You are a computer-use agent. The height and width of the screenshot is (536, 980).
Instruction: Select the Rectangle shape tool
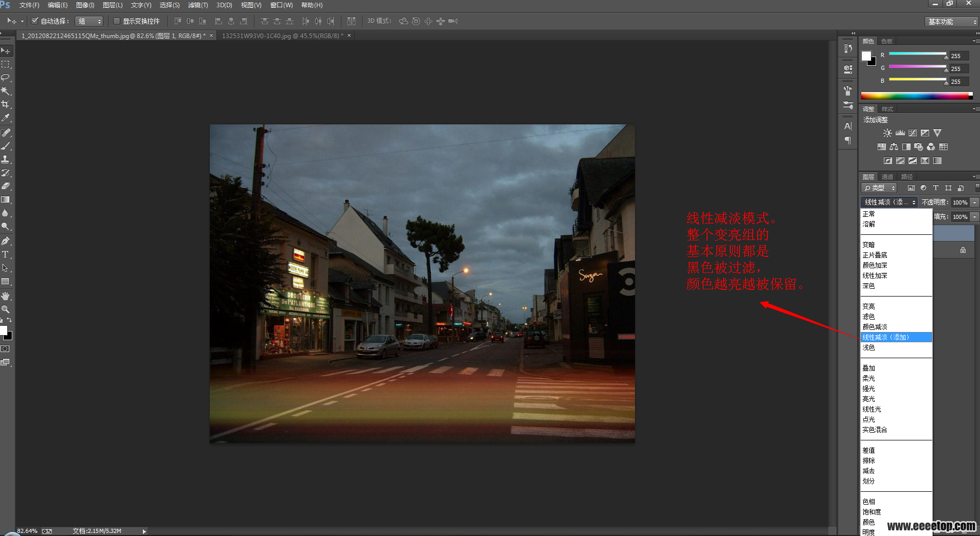coord(6,282)
